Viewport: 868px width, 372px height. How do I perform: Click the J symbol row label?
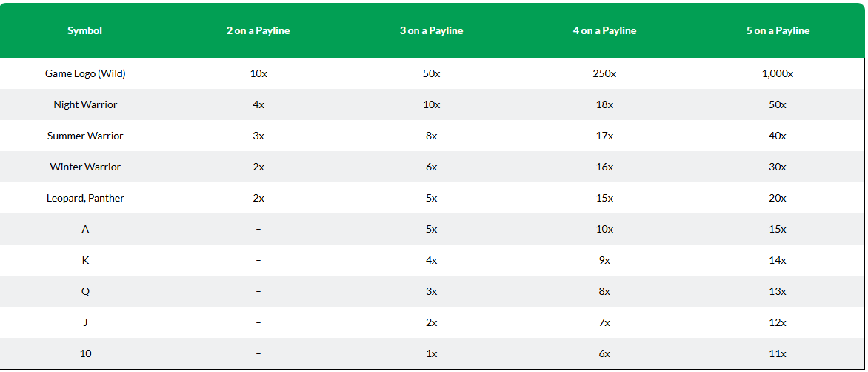coord(85,322)
